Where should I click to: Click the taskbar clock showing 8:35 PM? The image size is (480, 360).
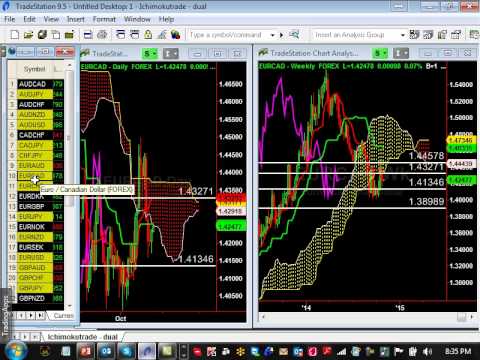click(x=458, y=351)
